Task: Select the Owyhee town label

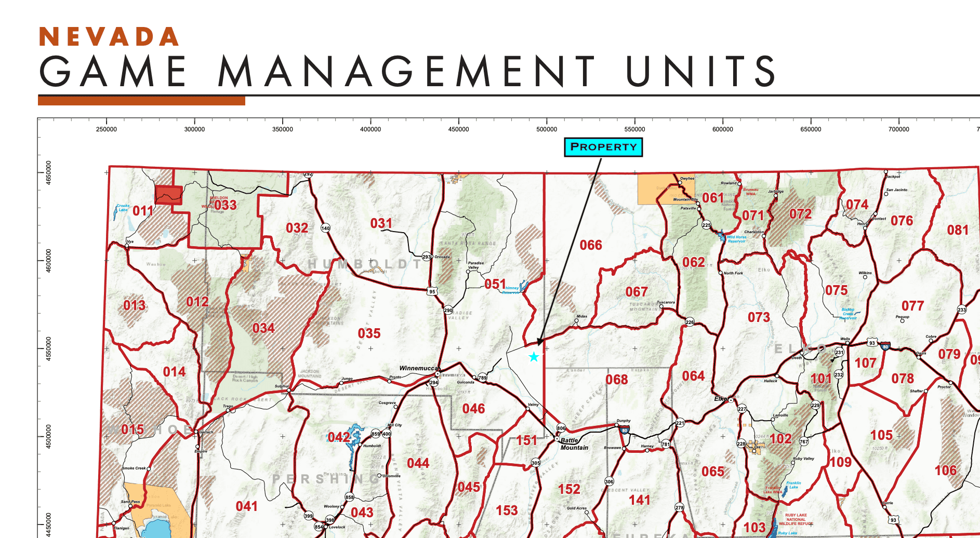Action: pyautogui.click(x=687, y=178)
